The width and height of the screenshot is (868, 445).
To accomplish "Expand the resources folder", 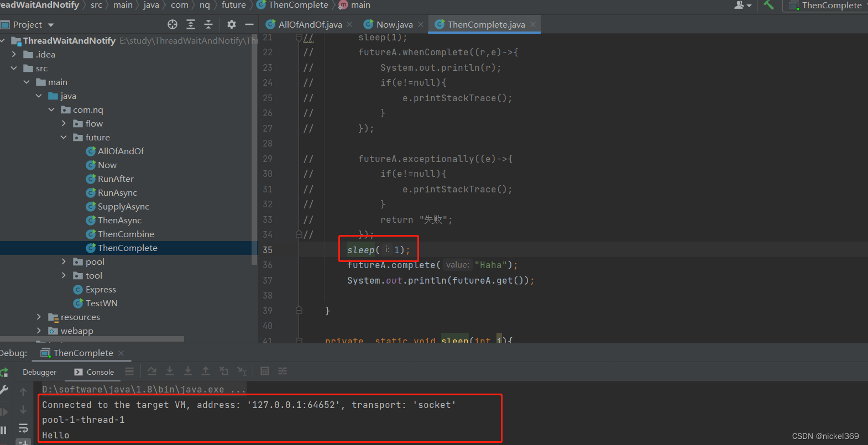I will 39,317.
